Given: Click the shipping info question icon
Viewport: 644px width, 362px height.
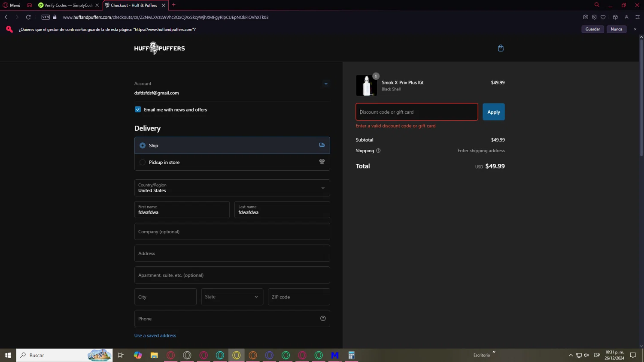Looking at the screenshot, I should click(378, 151).
